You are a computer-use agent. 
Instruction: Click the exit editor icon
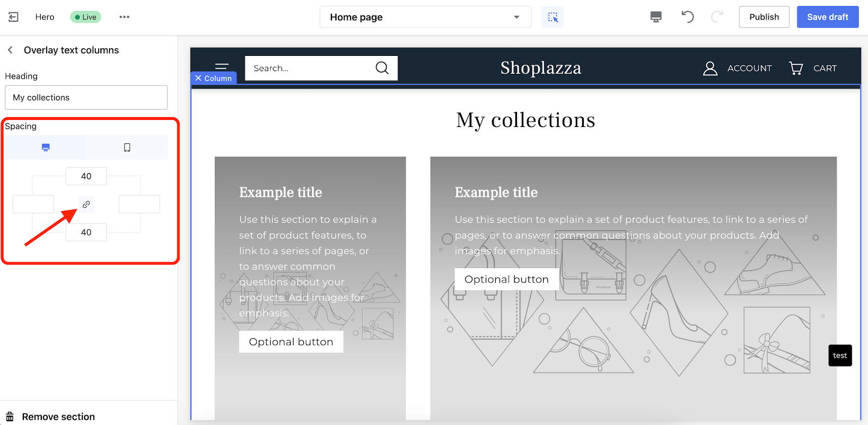14,17
